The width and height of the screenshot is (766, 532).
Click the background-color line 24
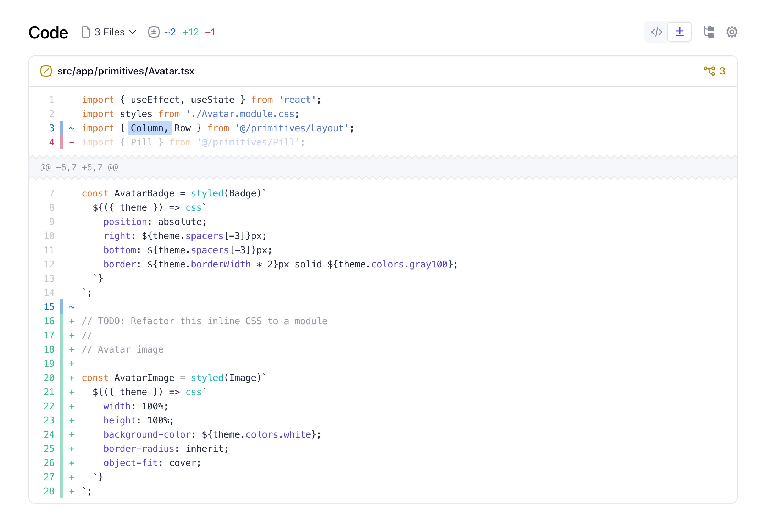click(212, 434)
